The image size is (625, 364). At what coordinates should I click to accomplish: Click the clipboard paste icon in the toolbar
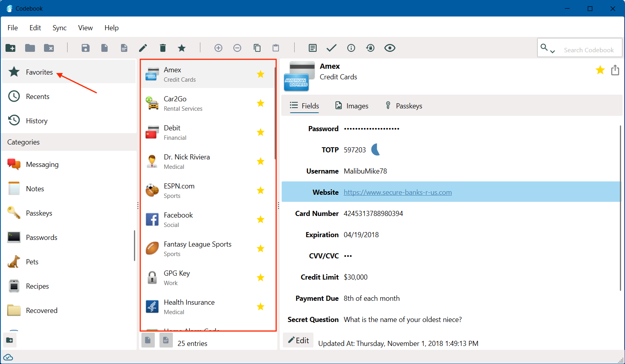[x=276, y=48]
